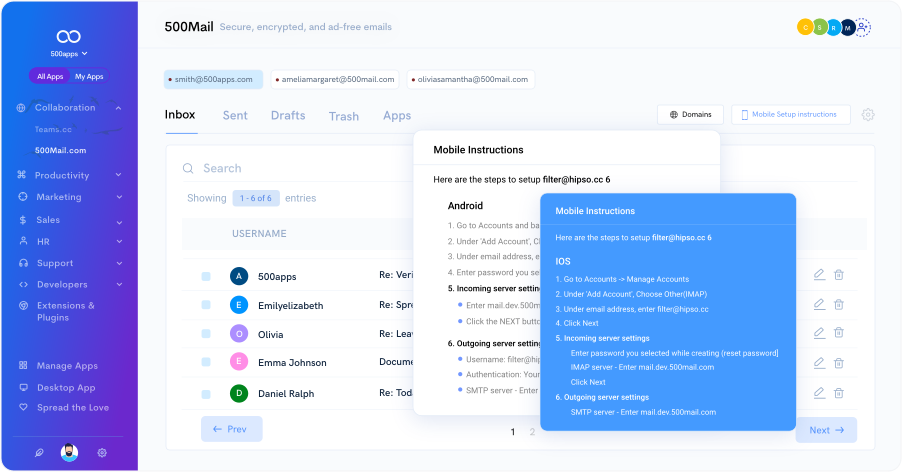The height and width of the screenshot is (472, 902).
Task: Go to the Next page
Action: click(x=826, y=430)
